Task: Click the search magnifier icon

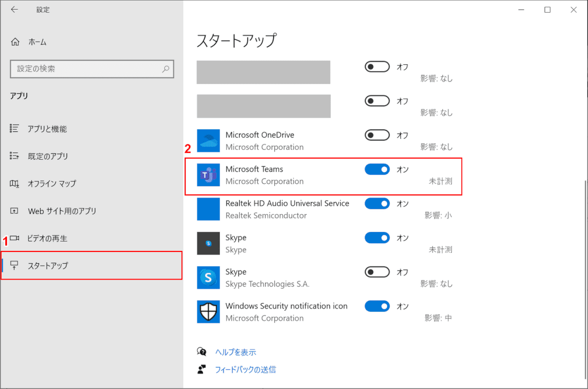Action: [x=166, y=69]
